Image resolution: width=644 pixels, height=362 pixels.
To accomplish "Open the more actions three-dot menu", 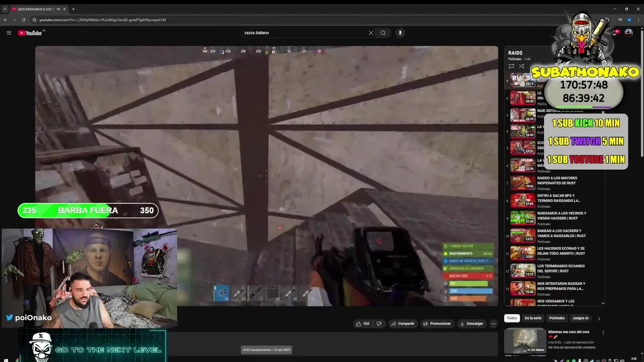I will tap(494, 324).
